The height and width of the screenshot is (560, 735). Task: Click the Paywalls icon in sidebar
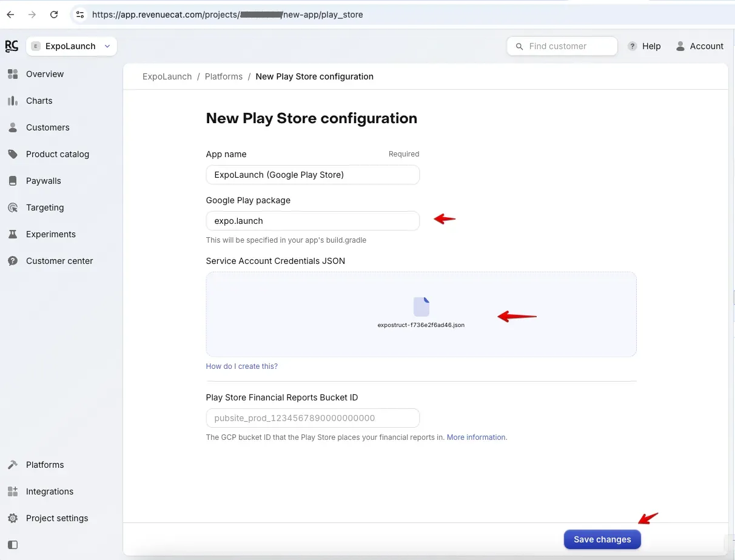click(x=13, y=181)
